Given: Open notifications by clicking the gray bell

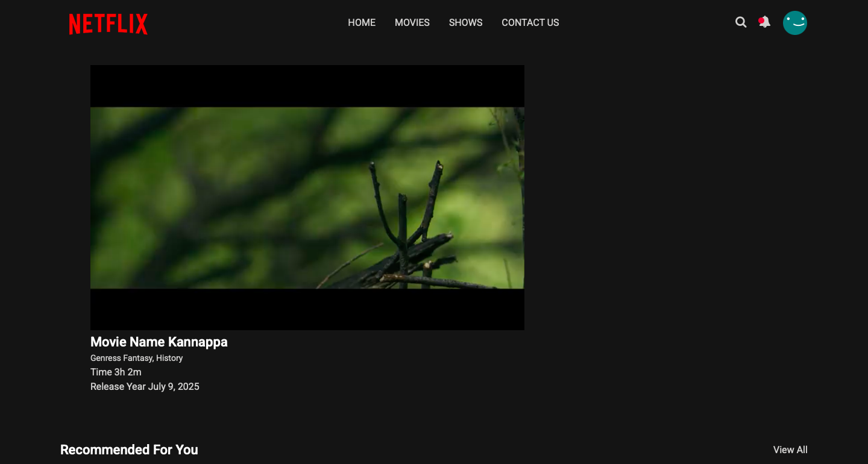Looking at the screenshot, I should click(765, 24).
